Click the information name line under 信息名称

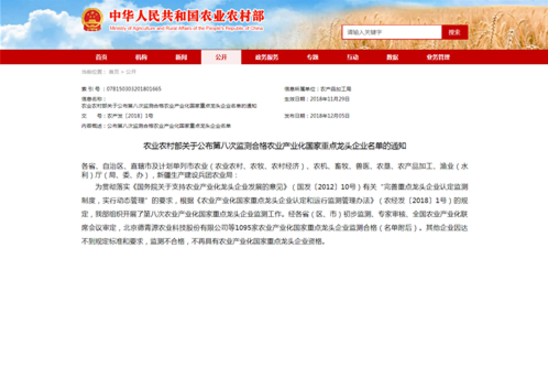169,106
